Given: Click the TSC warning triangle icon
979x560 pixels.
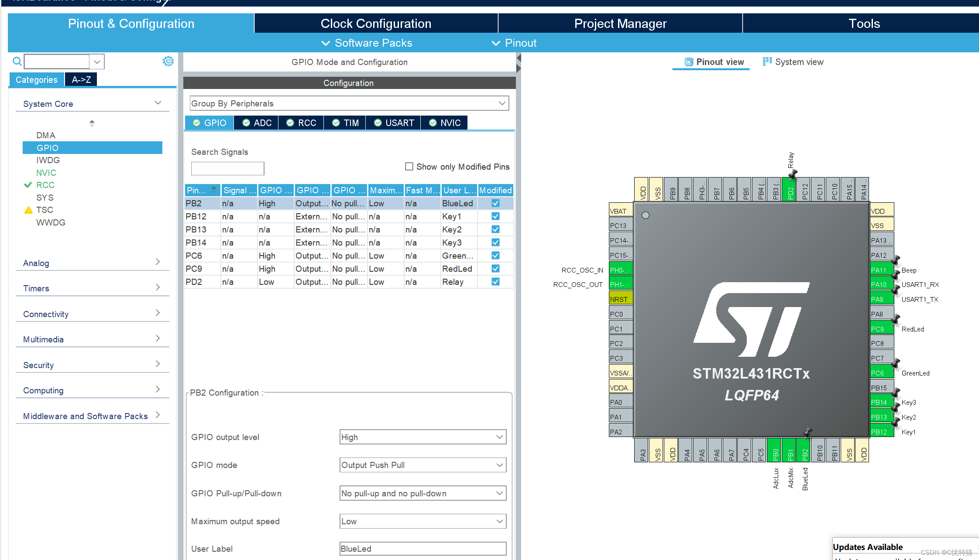Looking at the screenshot, I should [x=28, y=210].
